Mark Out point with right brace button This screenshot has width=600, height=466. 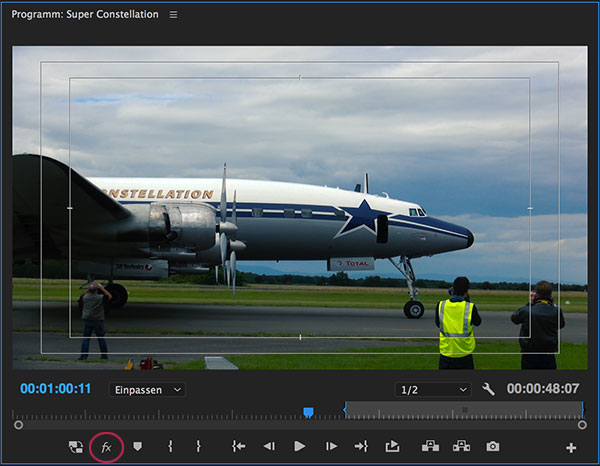point(198,446)
